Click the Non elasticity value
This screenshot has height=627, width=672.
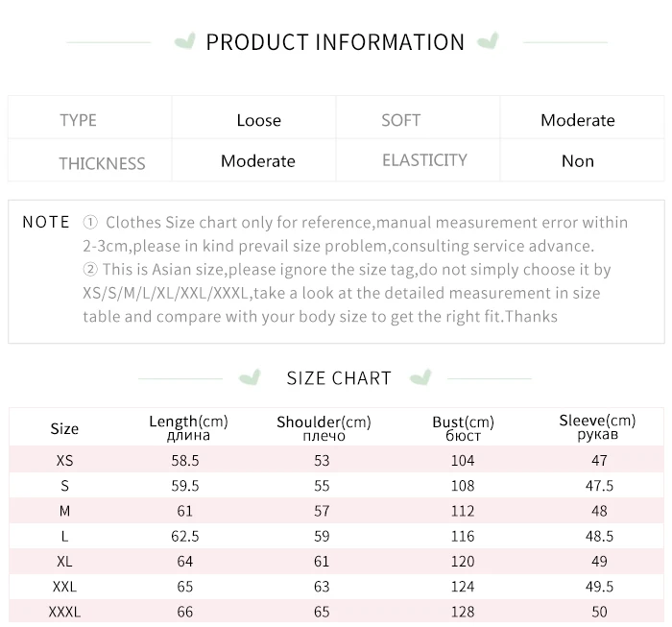578,161
